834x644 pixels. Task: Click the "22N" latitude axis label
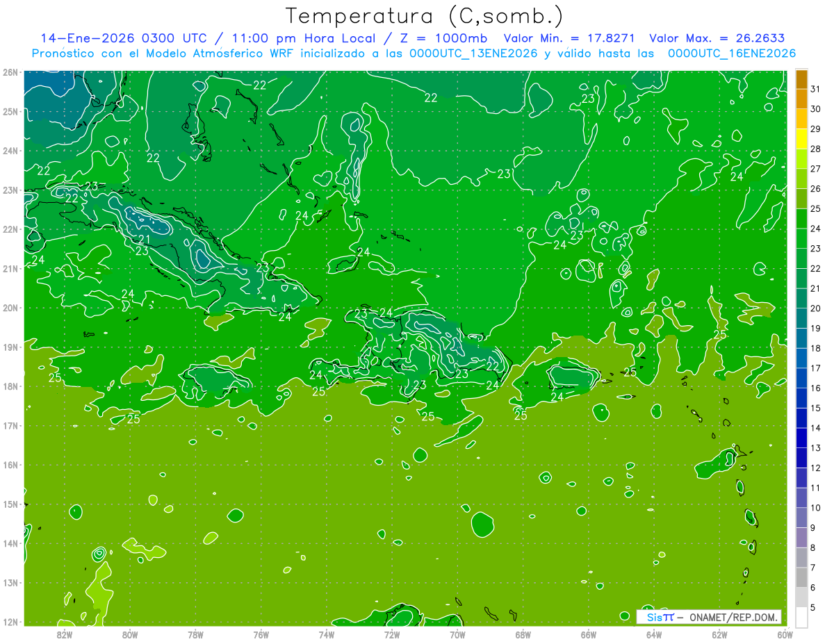(10, 229)
